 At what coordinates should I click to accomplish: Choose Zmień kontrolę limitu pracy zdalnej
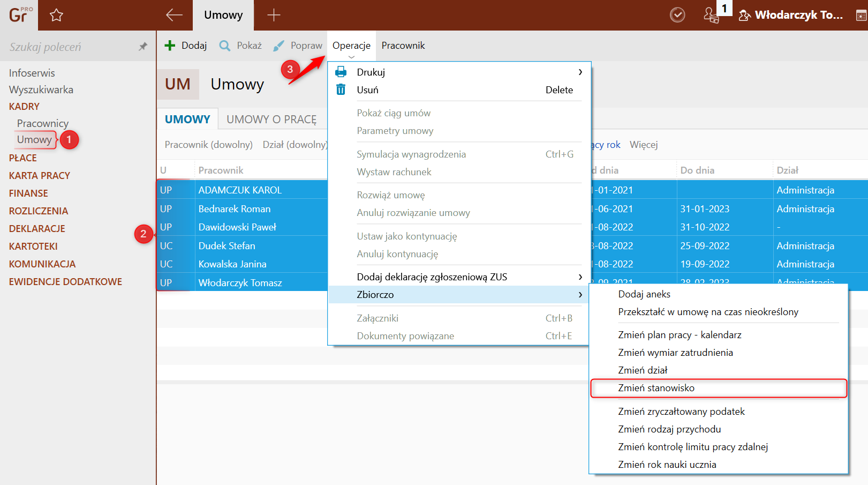[x=719, y=446]
